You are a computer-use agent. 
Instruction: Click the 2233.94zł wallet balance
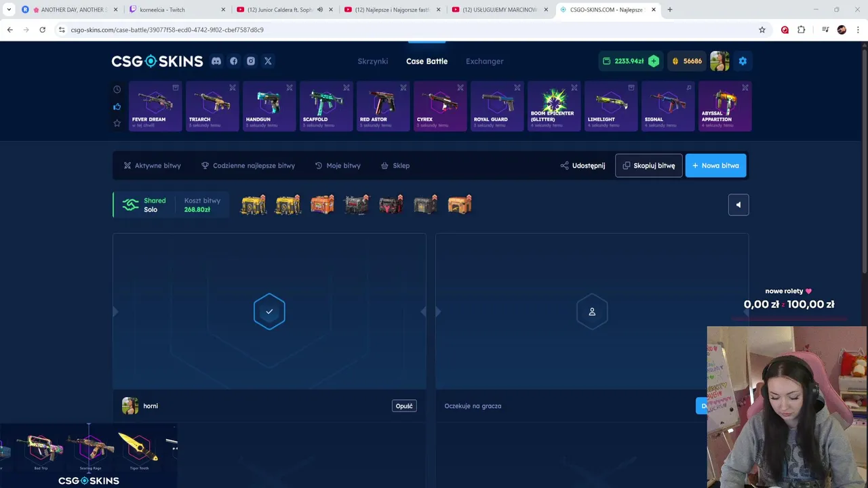[x=629, y=61]
